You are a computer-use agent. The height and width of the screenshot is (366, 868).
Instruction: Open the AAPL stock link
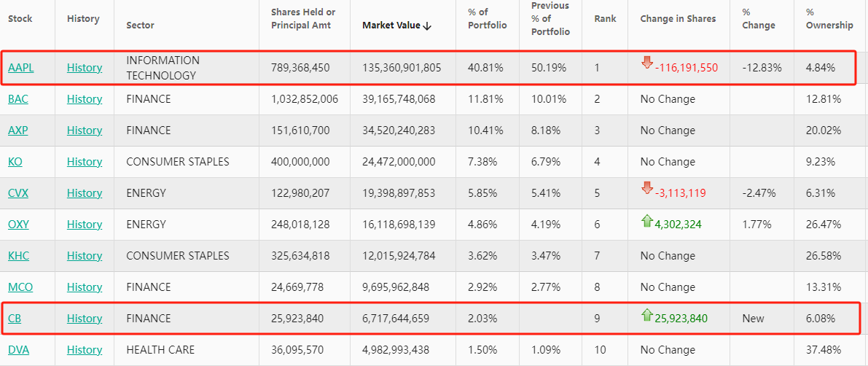pos(20,68)
